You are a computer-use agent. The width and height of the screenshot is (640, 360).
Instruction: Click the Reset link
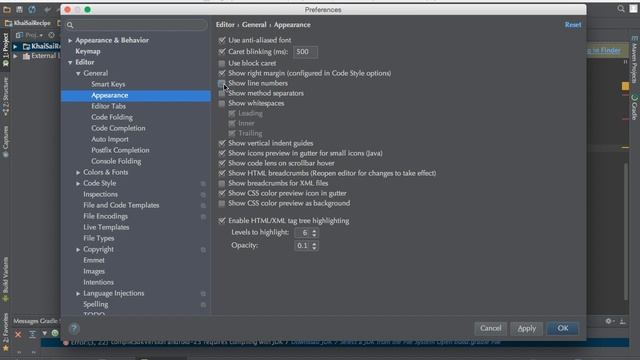click(573, 25)
